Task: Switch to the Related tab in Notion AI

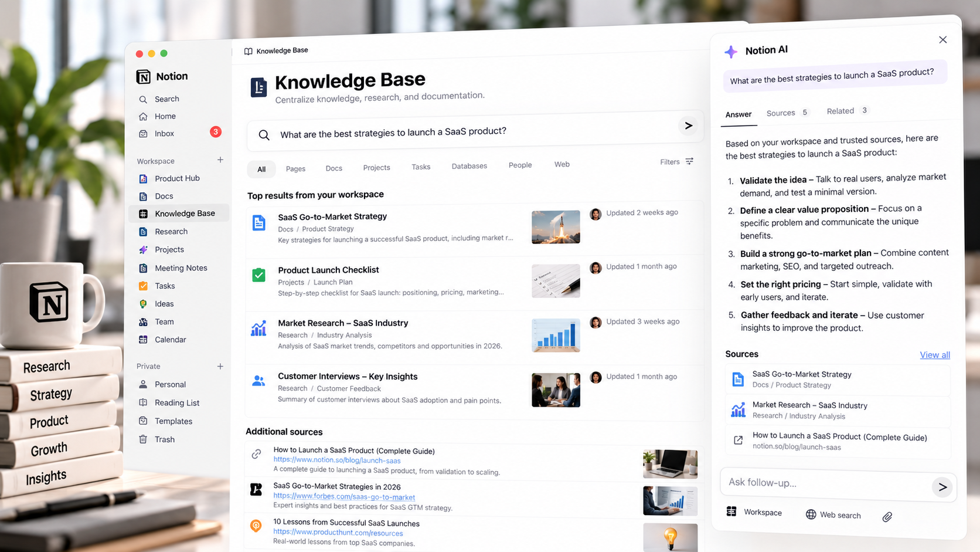Action: (847, 111)
